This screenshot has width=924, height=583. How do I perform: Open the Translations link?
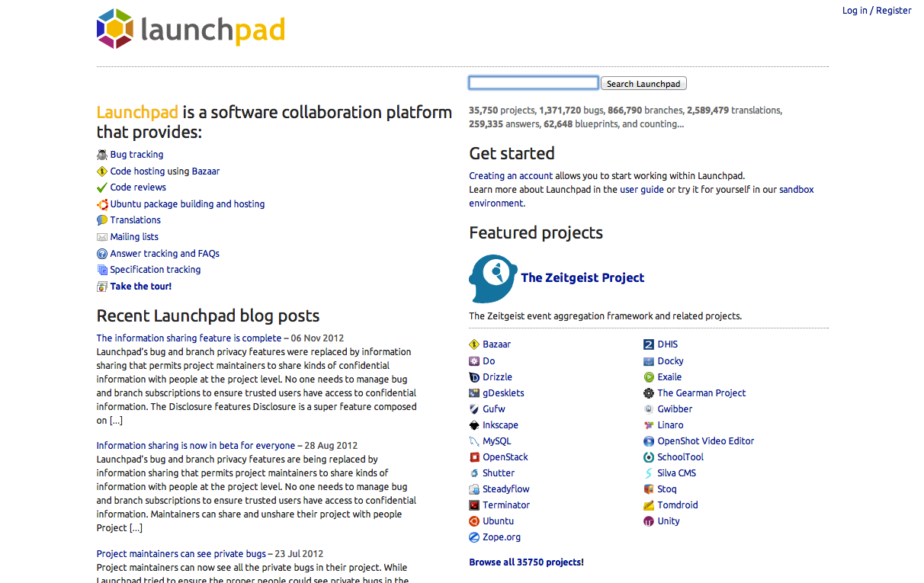(x=136, y=220)
